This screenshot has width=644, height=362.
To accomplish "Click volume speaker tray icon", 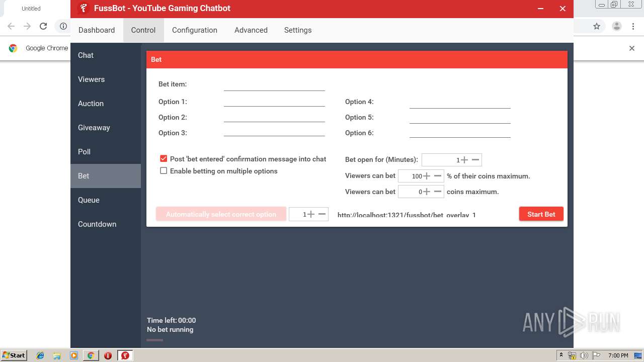I will point(584,355).
